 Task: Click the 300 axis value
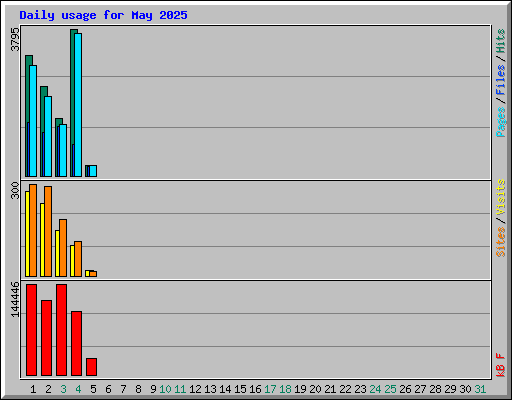point(15,190)
